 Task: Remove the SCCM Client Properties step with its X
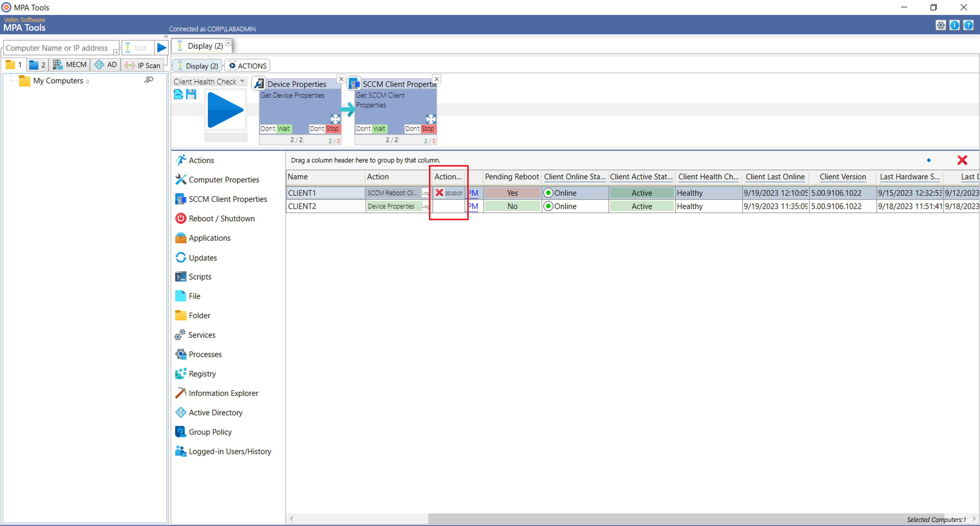point(437,79)
